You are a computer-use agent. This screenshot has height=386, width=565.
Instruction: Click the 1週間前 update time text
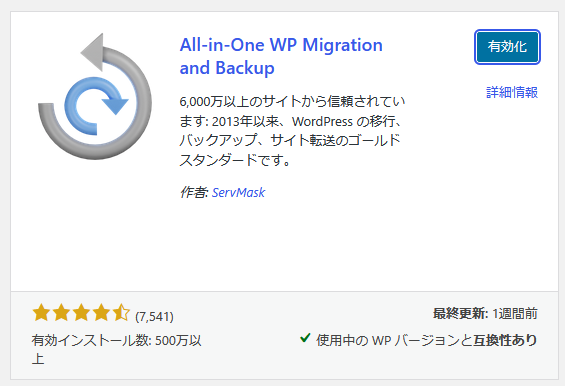click(515, 314)
